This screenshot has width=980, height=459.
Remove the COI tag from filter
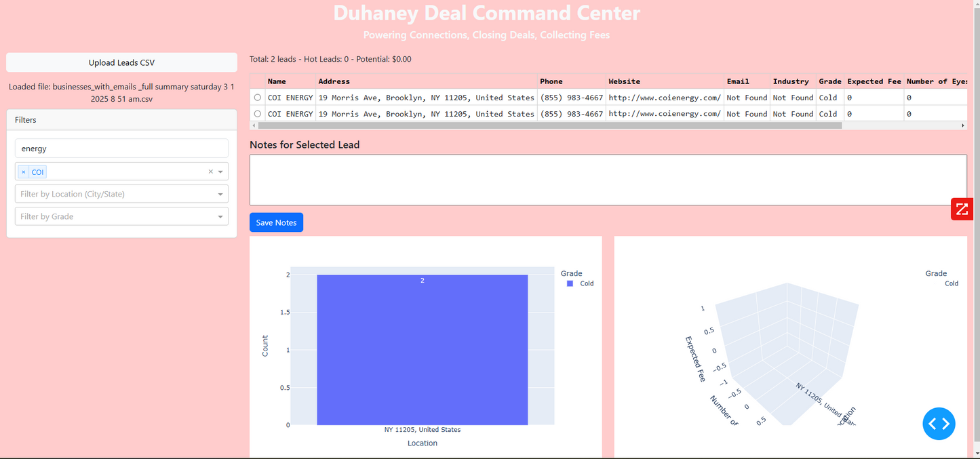coord(24,172)
